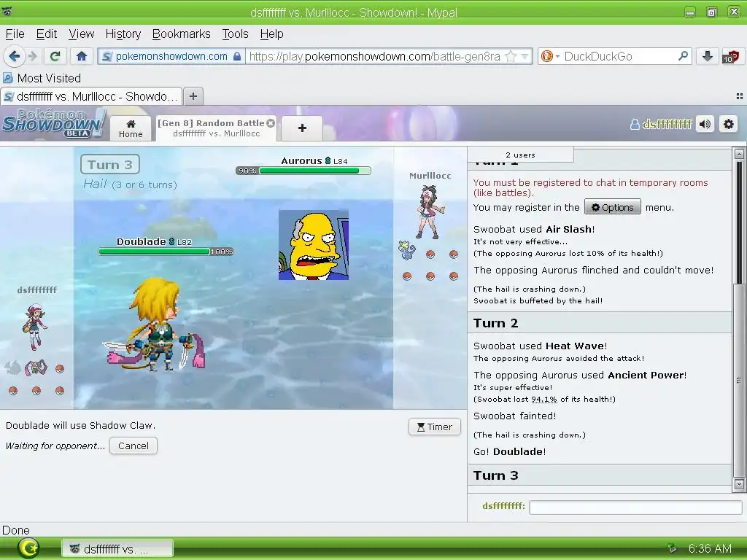Image resolution: width=747 pixels, height=560 pixels.
Task: Open the Most Visited bookmarks folder
Action: pos(42,78)
